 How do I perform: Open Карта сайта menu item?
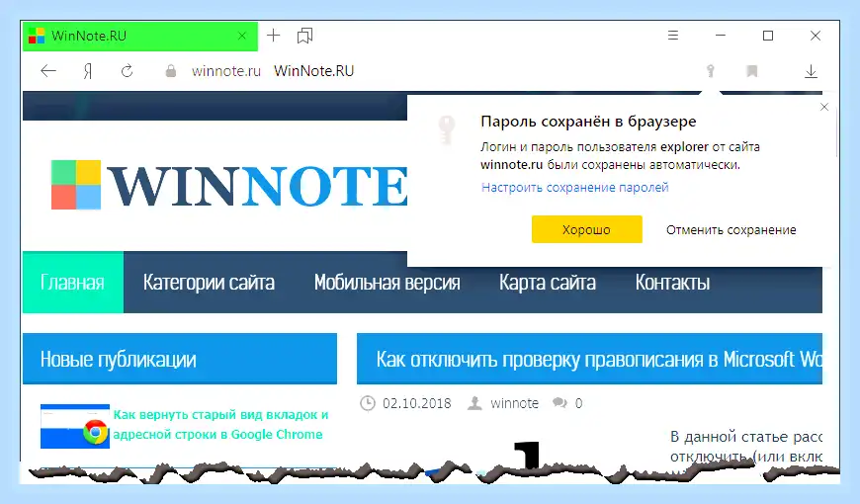pyautogui.click(x=548, y=283)
